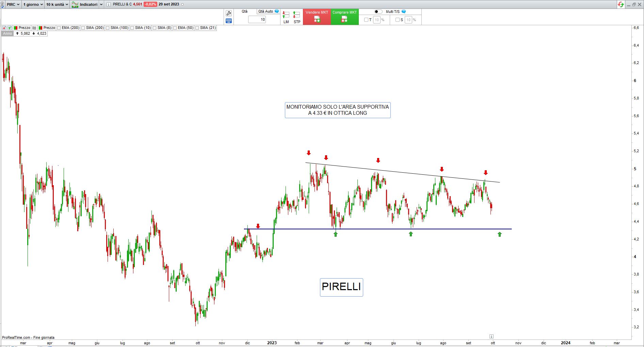Click the list icon between Prezzo labels
Viewport: 644px width, 347px height.
pyautogui.click(x=34, y=28)
